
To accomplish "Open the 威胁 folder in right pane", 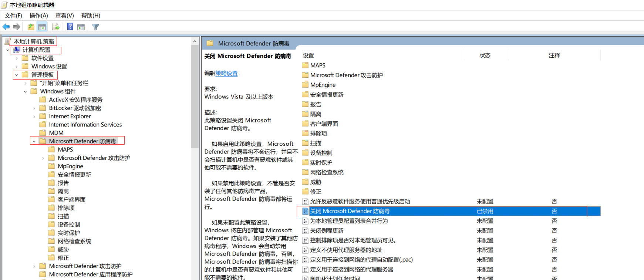I will (x=316, y=182).
